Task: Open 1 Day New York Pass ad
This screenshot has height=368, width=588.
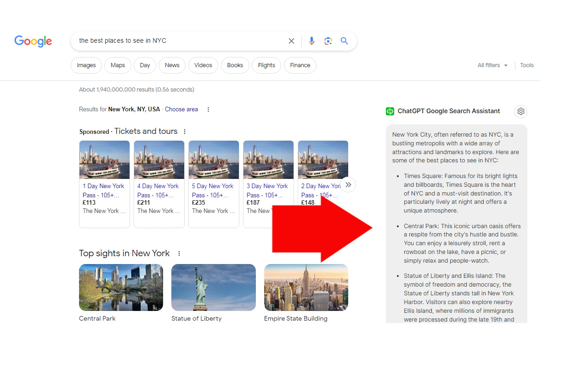Action: (104, 190)
